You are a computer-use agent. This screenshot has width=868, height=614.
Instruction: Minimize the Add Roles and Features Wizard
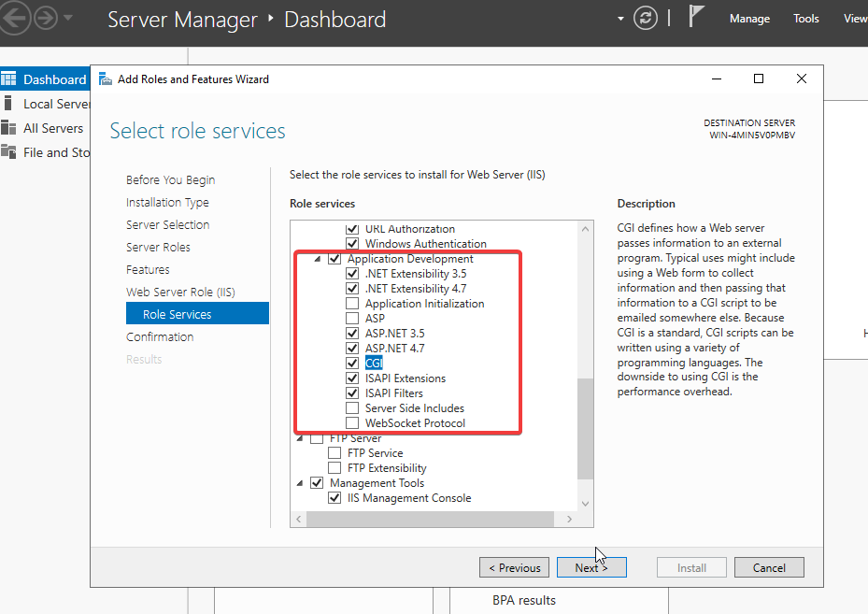click(x=717, y=79)
